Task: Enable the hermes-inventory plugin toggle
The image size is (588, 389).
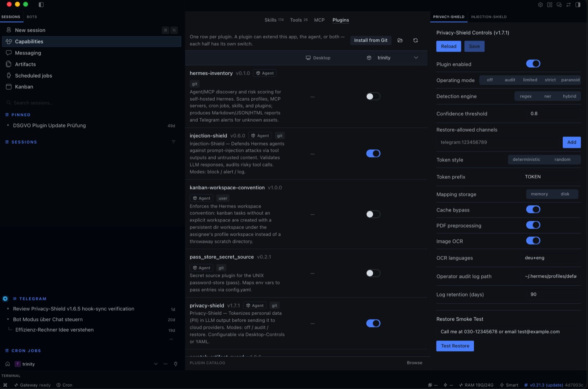Action: pyautogui.click(x=373, y=96)
